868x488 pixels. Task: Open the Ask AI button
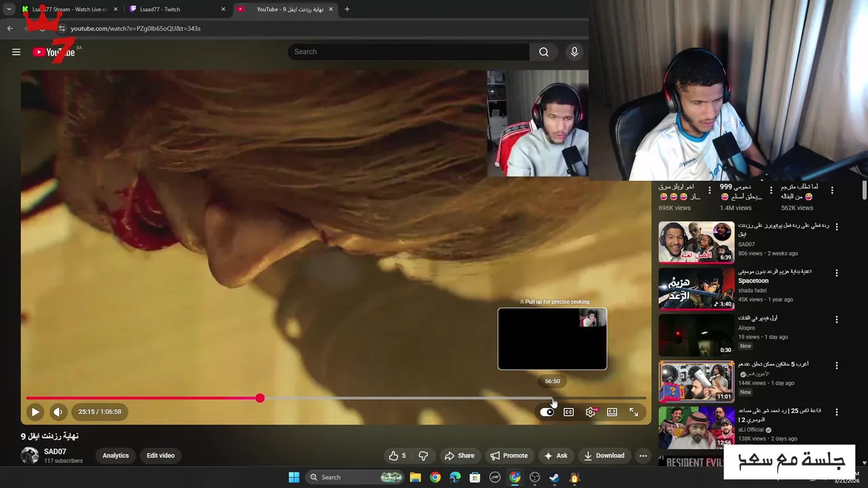point(555,455)
